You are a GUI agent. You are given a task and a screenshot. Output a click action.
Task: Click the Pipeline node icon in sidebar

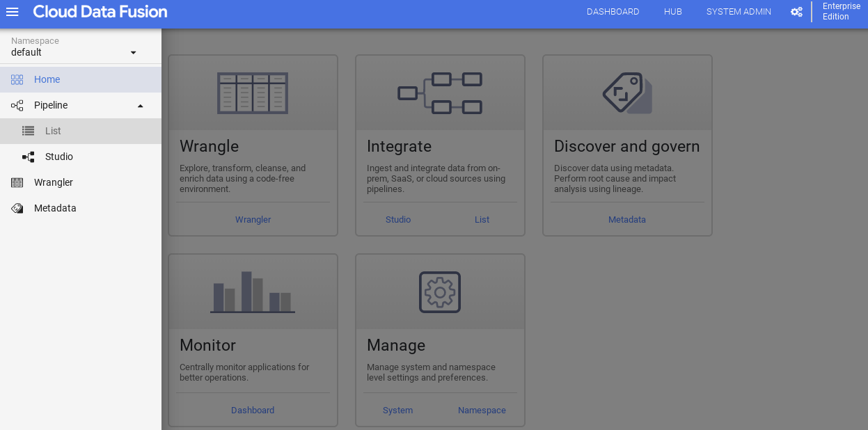17,105
